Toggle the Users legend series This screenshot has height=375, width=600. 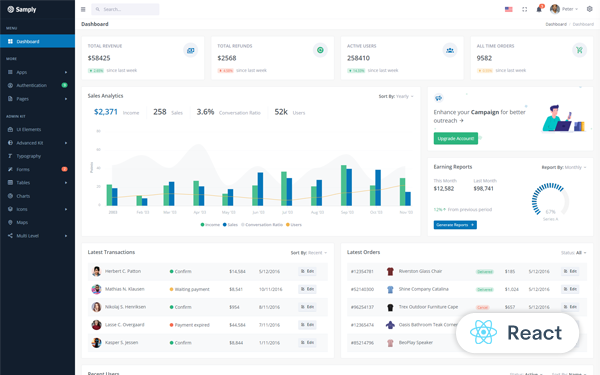pos(294,225)
